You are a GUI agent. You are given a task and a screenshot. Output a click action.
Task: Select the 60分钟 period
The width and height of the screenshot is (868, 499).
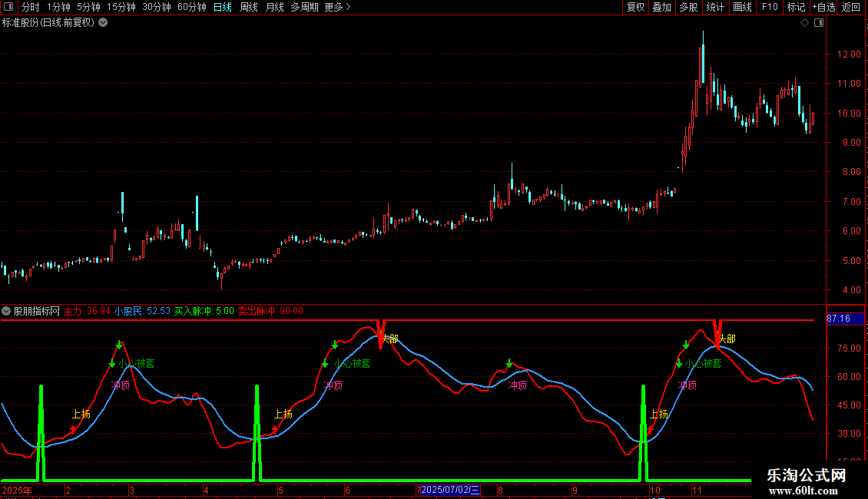click(x=192, y=7)
